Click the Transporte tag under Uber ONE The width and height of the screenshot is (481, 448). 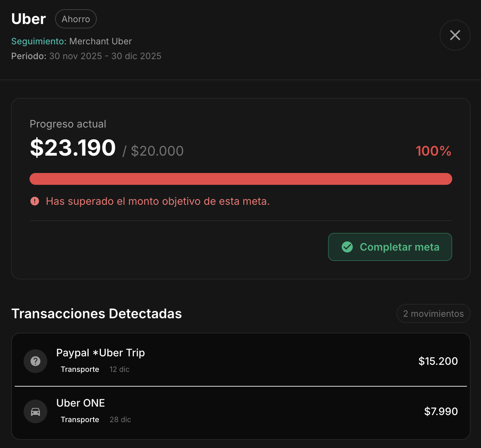[80, 420]
